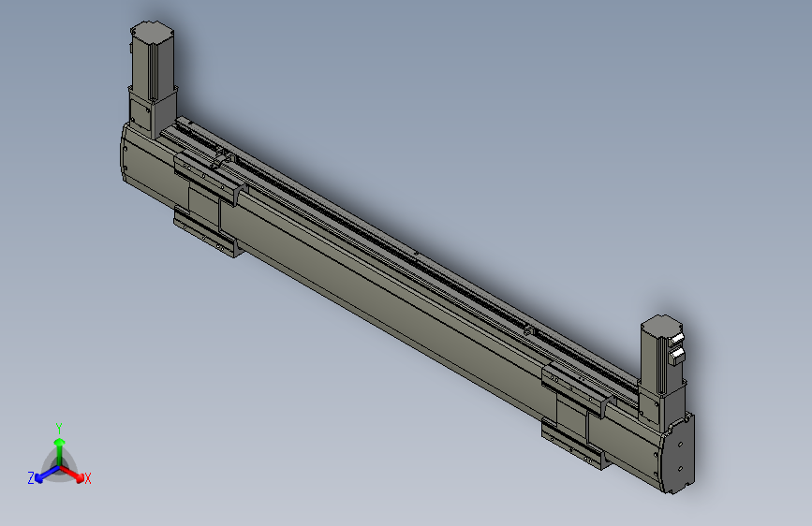Select the dark end plate at right end
This screenshot has height=526, width=812.
click(x=679, y=454)
